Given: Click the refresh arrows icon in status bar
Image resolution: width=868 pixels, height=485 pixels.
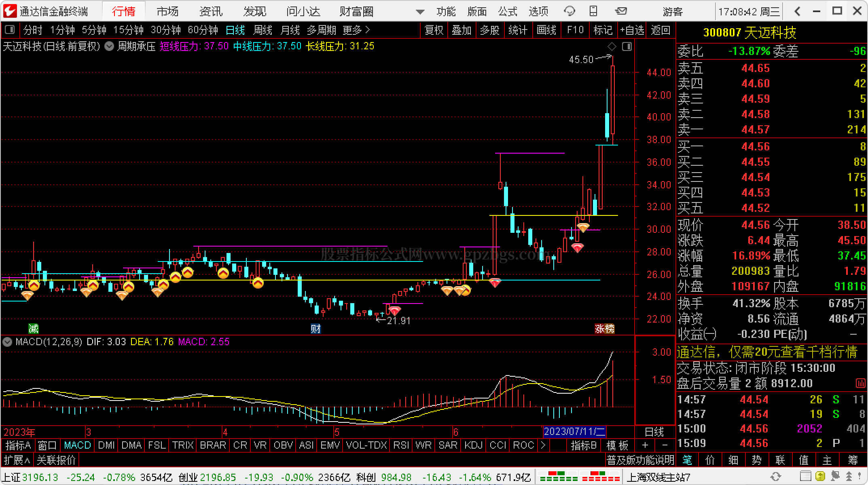Looking at the screenshot, I should (775, 477).
